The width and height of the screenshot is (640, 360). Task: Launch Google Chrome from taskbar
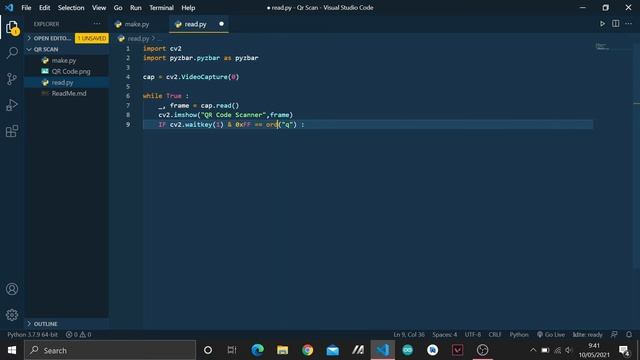pyautogui.click(x=307, y=350)
